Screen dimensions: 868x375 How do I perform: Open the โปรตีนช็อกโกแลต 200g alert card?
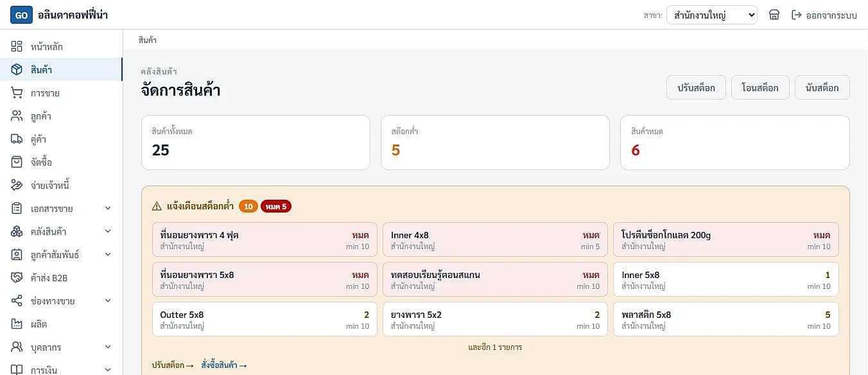point(726,240)
